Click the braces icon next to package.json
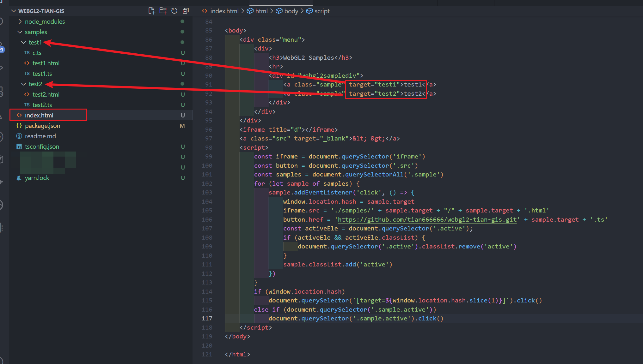The width and height of the screenshot is (643, 364). (x=19, y=126)
